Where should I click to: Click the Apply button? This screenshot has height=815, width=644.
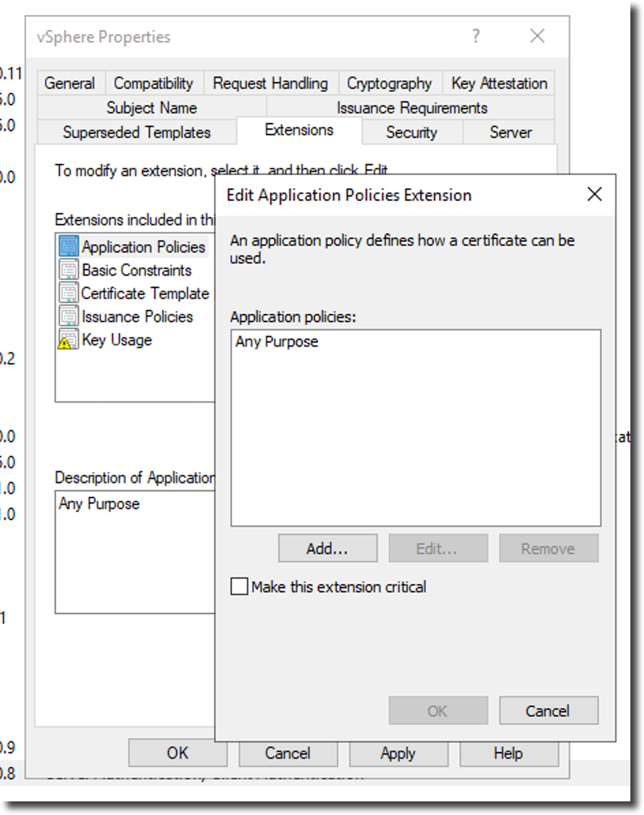click(398, 753)
